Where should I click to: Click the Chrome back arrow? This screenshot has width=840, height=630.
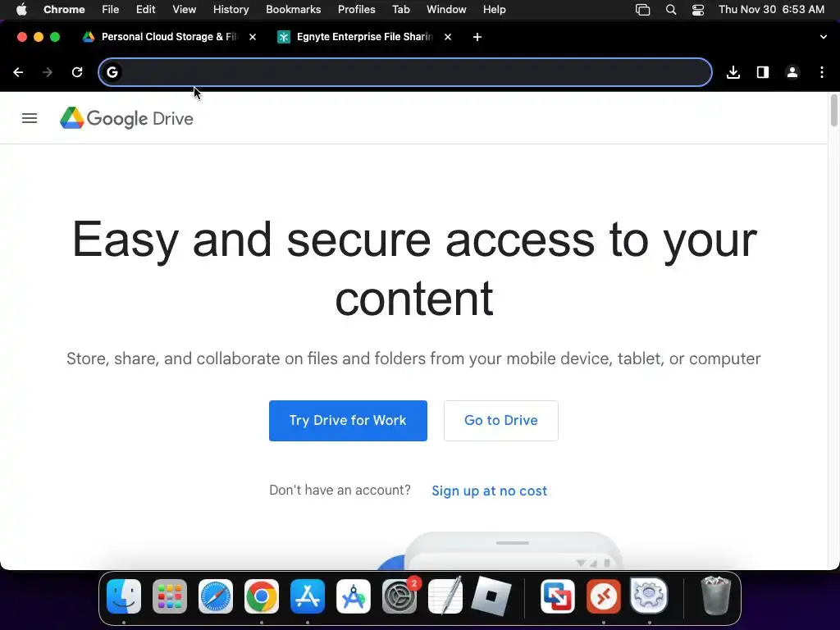18,72
